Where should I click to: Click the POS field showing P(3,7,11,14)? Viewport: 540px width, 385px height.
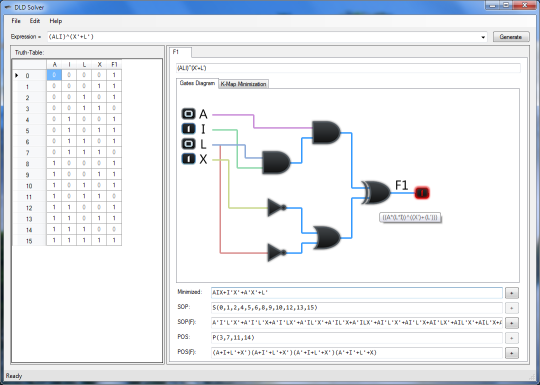356,337
